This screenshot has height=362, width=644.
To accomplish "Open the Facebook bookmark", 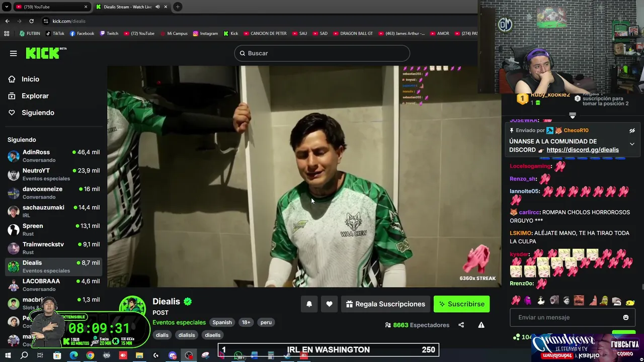I will coord(82,34).
